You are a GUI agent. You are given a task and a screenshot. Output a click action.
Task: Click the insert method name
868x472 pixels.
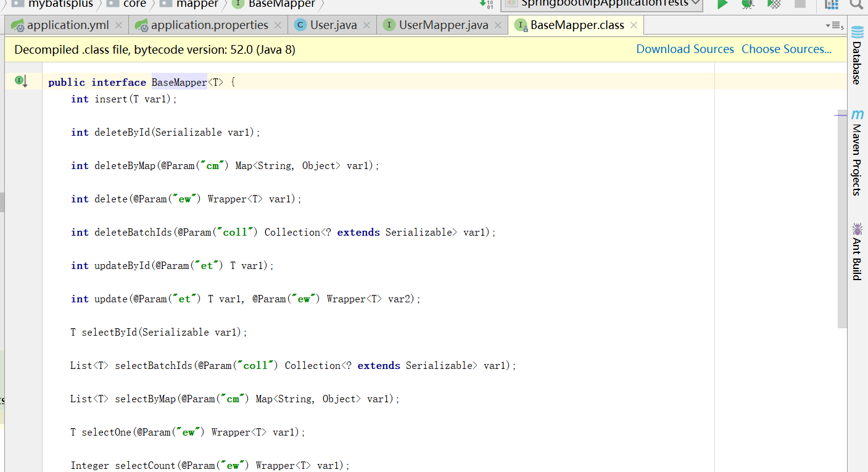(x=111, y=99)
